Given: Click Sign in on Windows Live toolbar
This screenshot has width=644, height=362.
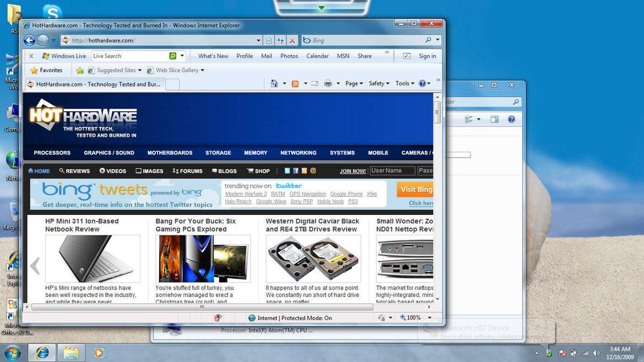Looking at the screenshot, I should pos(427,56).
